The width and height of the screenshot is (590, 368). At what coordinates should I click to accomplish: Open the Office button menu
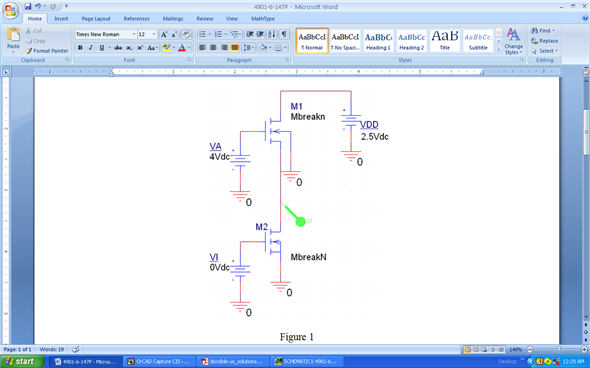coord(11,10)
